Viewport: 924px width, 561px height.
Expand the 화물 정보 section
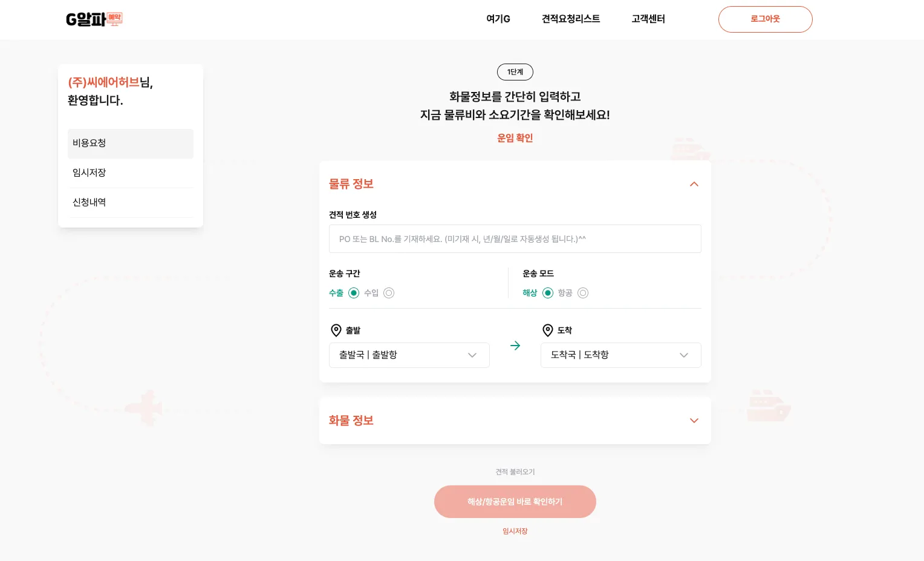(x=694, y=421)
